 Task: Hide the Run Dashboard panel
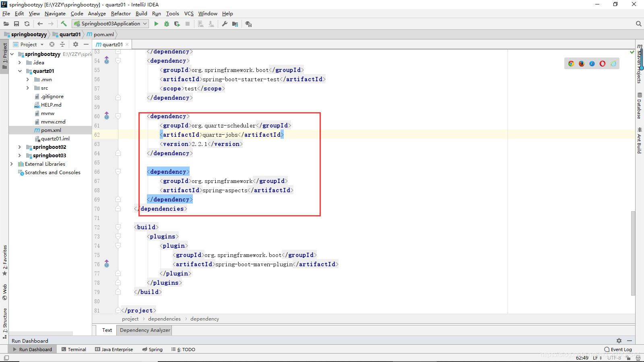tap(630, 341)
